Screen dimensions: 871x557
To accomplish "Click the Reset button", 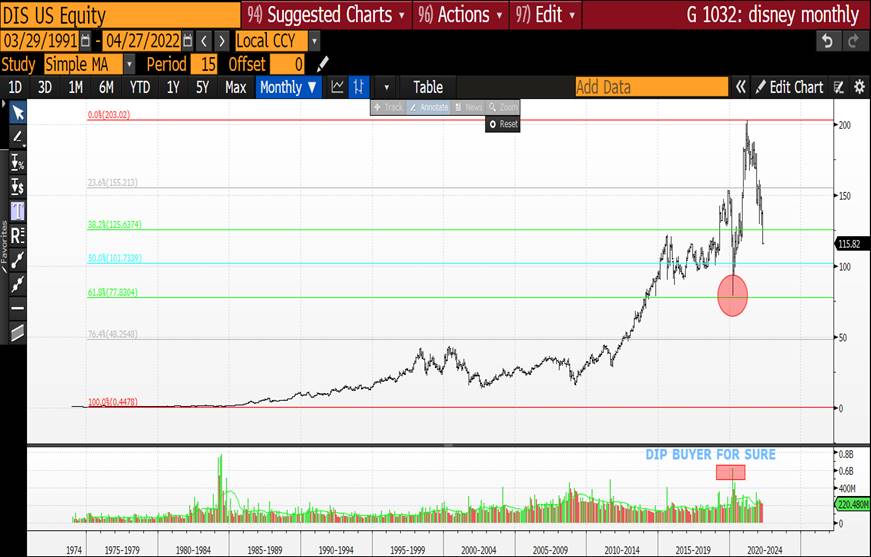I will pos(503,124).
